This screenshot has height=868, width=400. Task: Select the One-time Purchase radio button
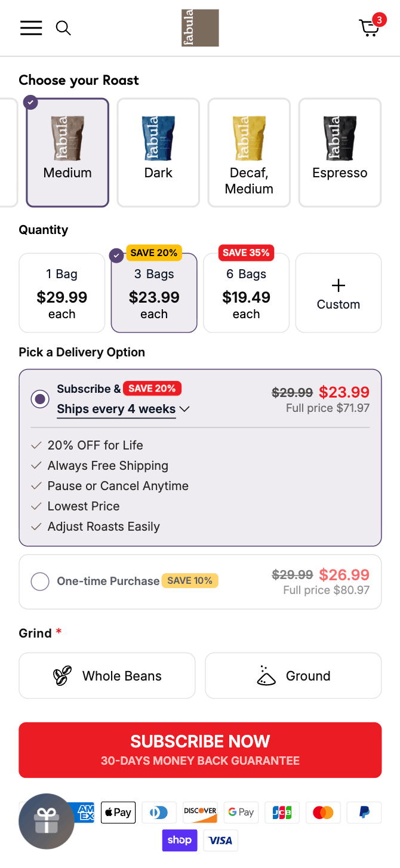coord(40,581)
